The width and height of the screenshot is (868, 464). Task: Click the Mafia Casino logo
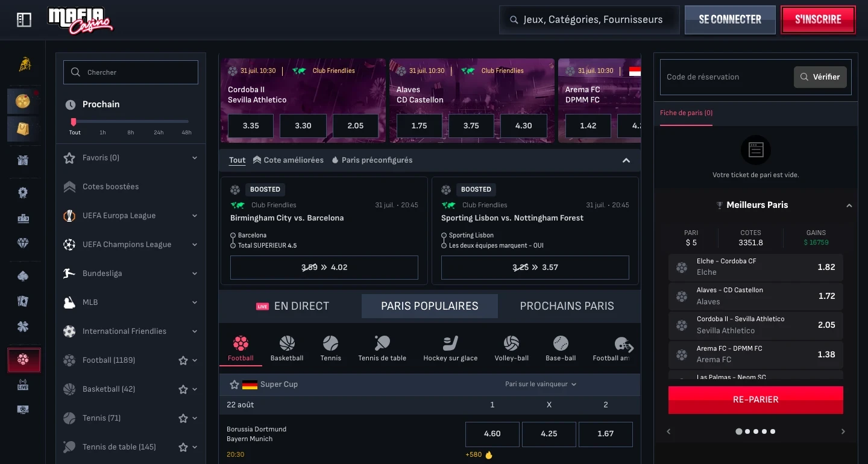[x=80, y=20]
